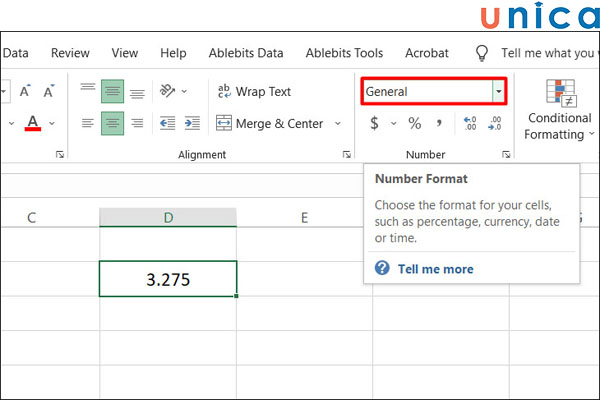This screenshot has width=600, height=400.
Task: Select the red font color swatch
Action: tap(33, 124)
